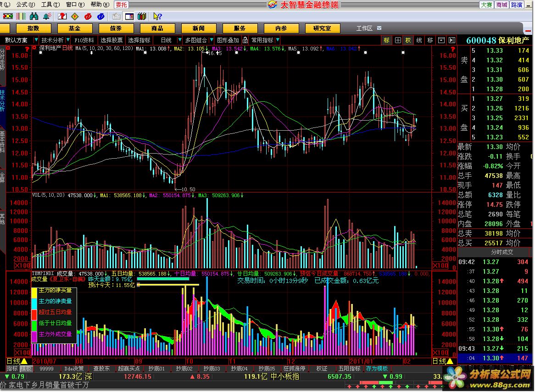Click the yellow diamond arrow icon
535x392 pixels.
click(75, 17)
